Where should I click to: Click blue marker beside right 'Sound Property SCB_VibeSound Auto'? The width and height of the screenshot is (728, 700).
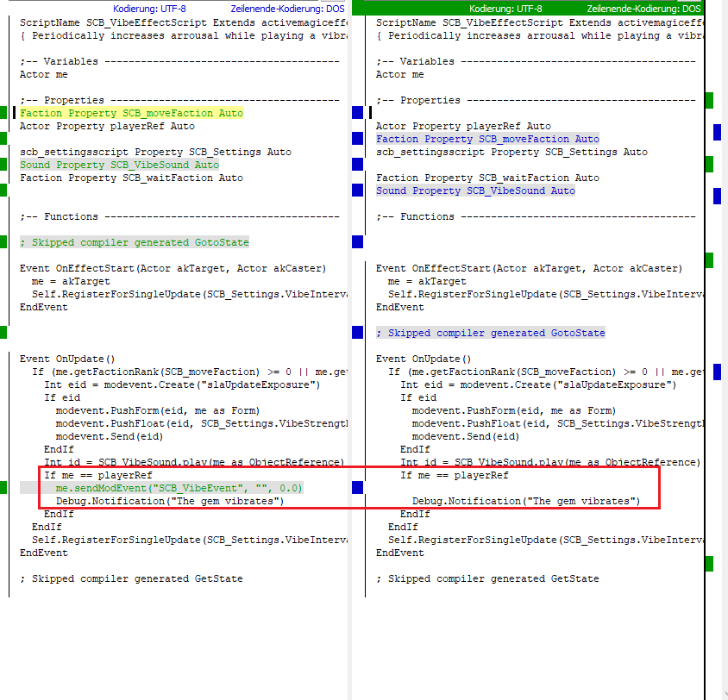click(x=357, y=191)
